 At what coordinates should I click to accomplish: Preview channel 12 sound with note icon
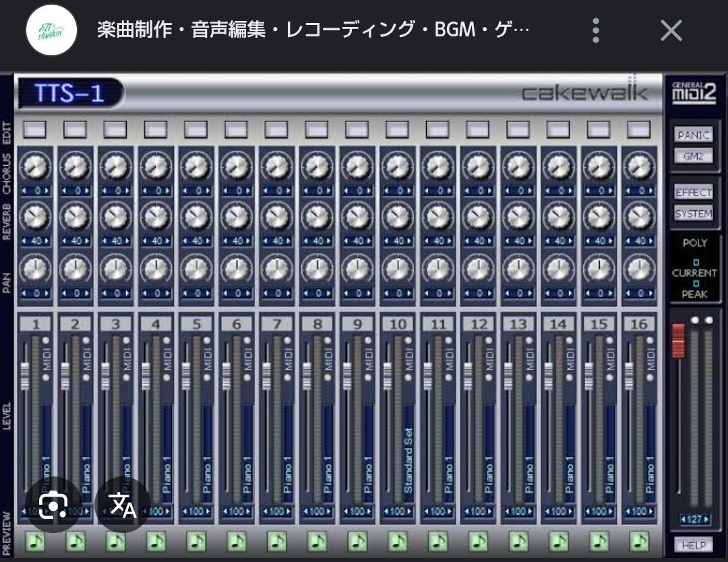pyautogui.click(x=478, y=541)
